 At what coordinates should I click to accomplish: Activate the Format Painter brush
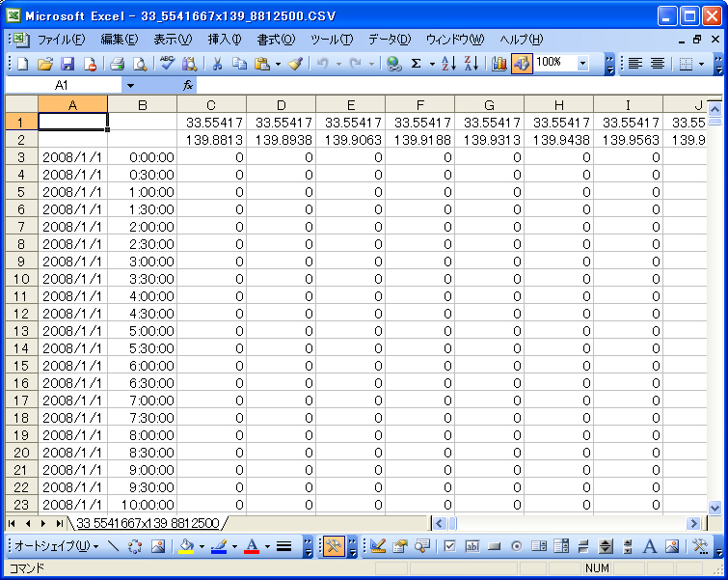click(295, 64)
